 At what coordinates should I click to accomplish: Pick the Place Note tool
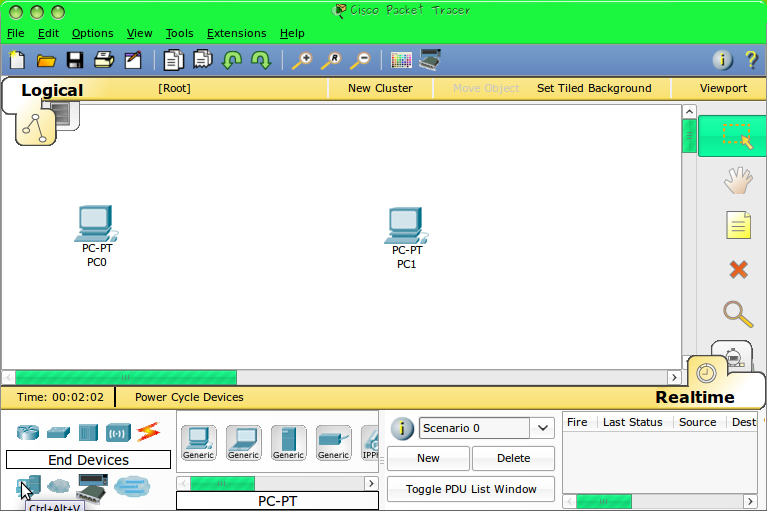tap(738, 225)
